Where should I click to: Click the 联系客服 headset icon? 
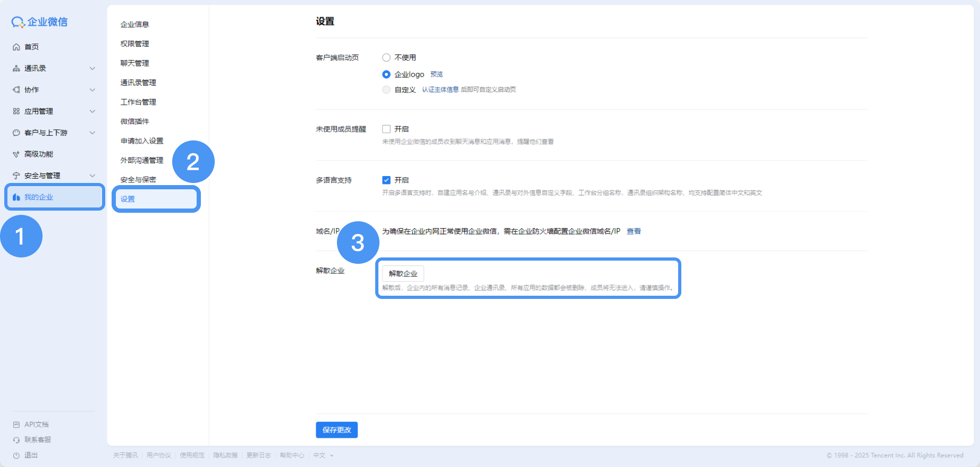point(16,440)
